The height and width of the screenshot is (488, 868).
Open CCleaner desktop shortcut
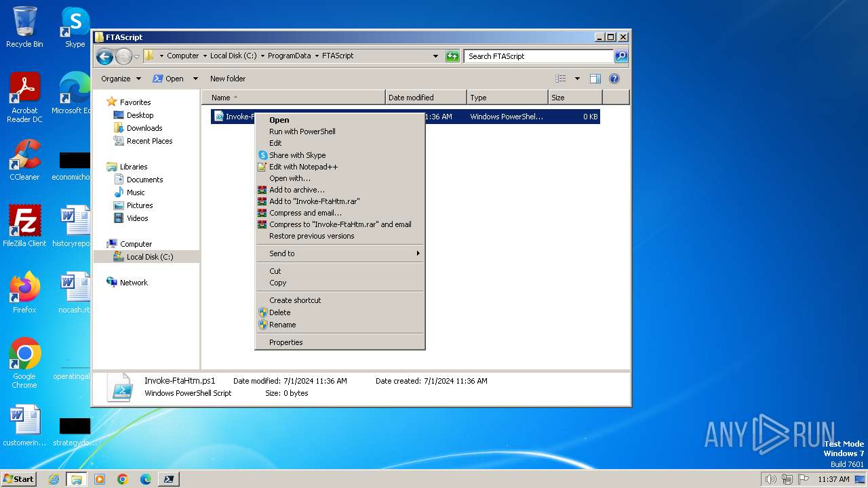click(x=24, y=160)
